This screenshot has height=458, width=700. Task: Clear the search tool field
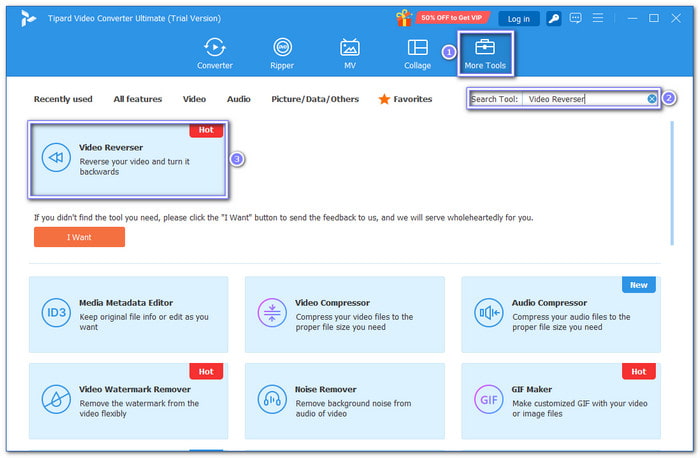coord(651,99)
